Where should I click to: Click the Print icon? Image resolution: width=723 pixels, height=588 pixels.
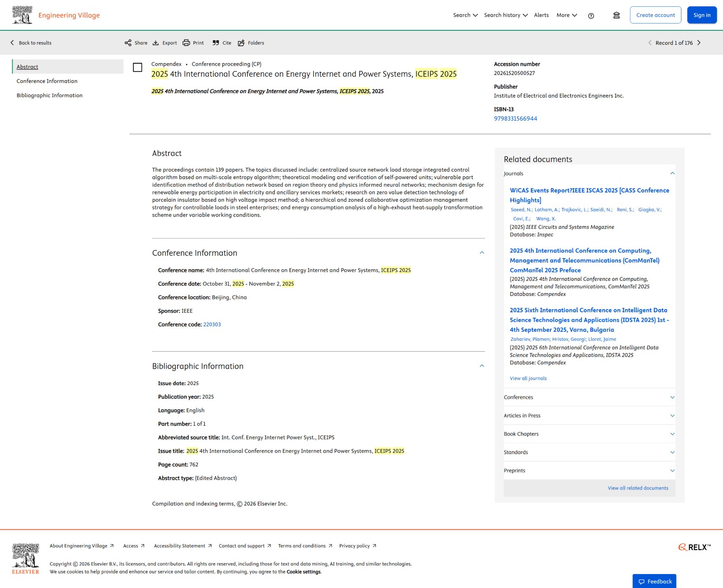coord(186,43)
